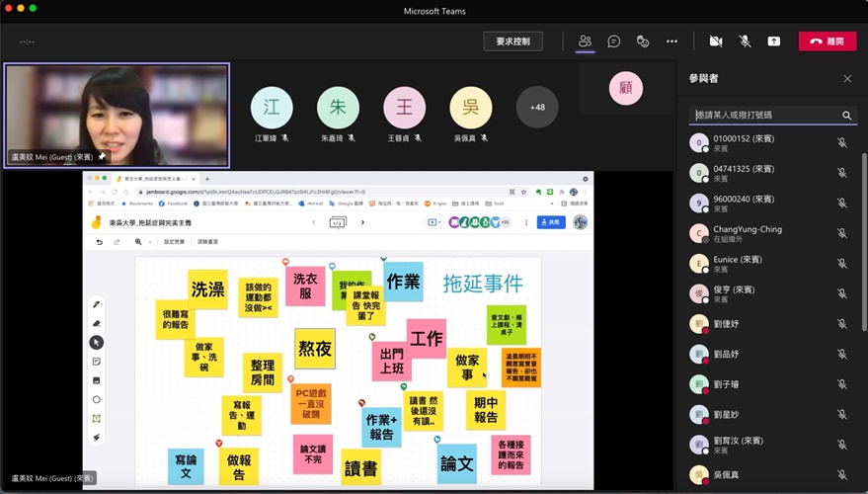Viewport: 868px width, 494px height.
Task: Click the add image tool in Jamboard
Action: 97,380
